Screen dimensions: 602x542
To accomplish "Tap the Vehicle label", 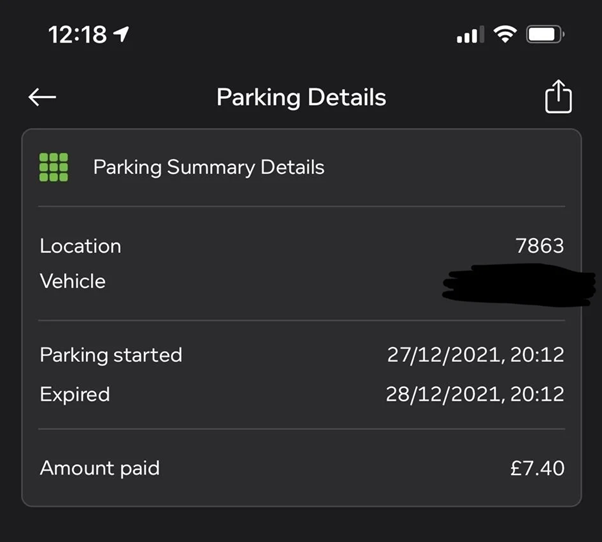I will click(72, 281).
